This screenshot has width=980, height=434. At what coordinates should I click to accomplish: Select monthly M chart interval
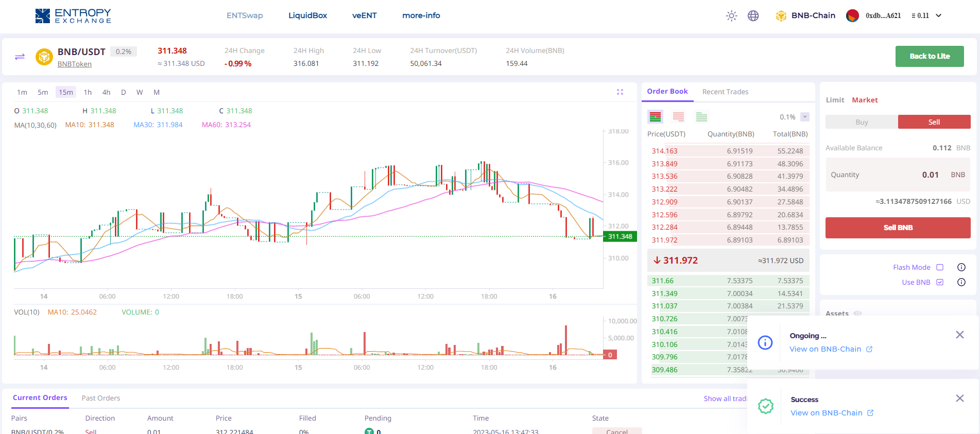coord(157,92)
